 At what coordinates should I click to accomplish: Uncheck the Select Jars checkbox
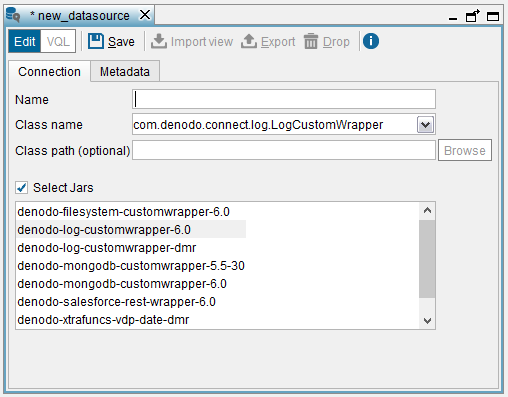tap(22, 188)
